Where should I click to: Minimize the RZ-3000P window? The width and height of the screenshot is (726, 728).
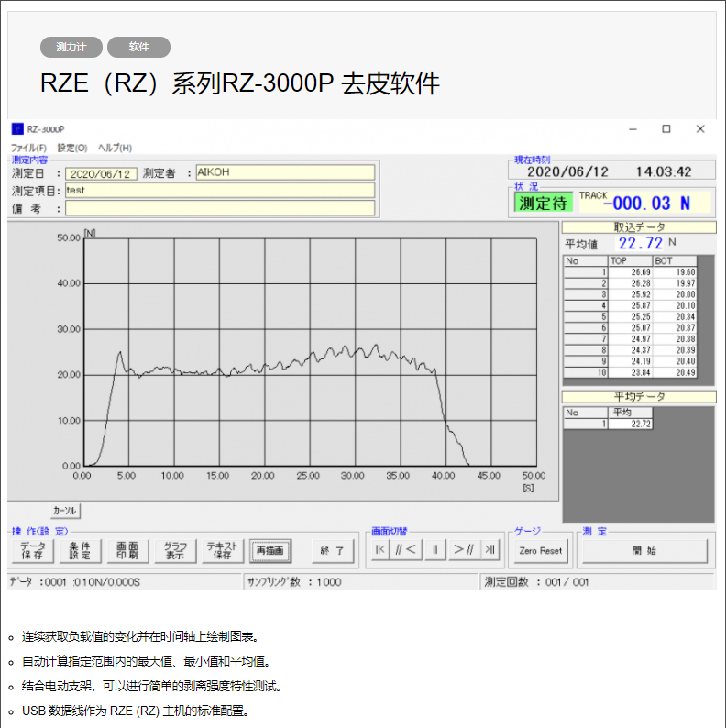(632, 129)
